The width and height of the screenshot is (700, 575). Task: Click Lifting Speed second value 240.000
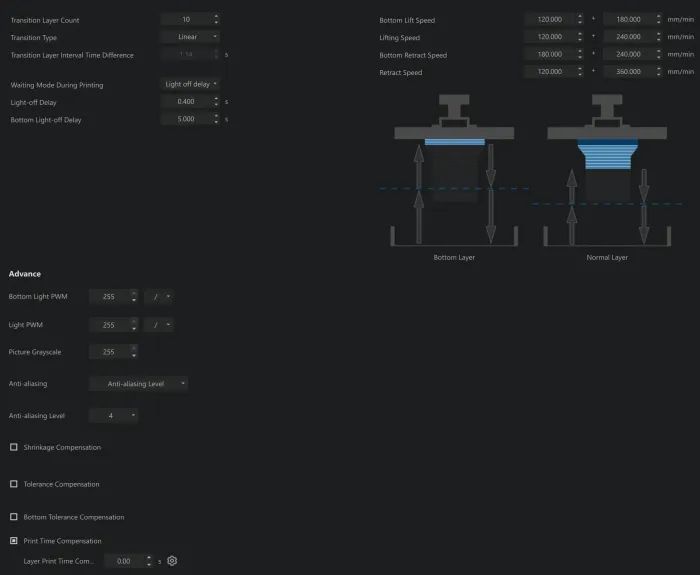(629, 37)
